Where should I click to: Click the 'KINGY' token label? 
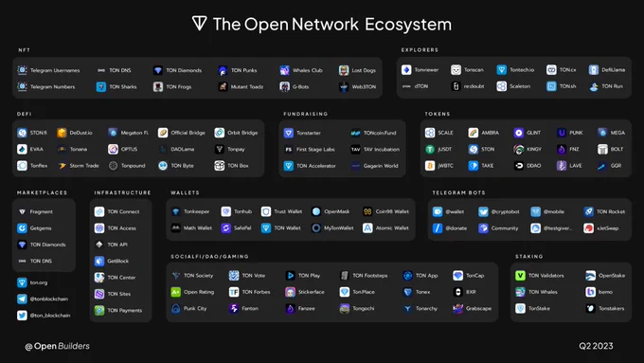[534, 149]
